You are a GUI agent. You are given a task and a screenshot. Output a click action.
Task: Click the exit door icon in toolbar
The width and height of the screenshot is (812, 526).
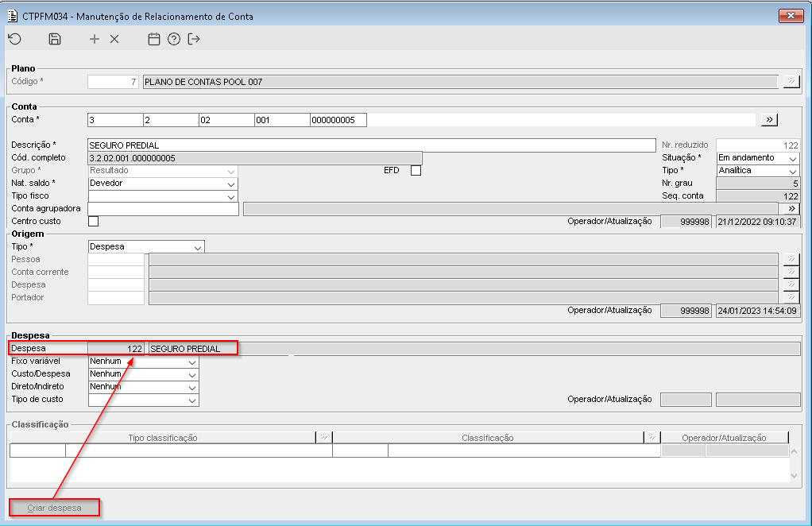point(194,39)
